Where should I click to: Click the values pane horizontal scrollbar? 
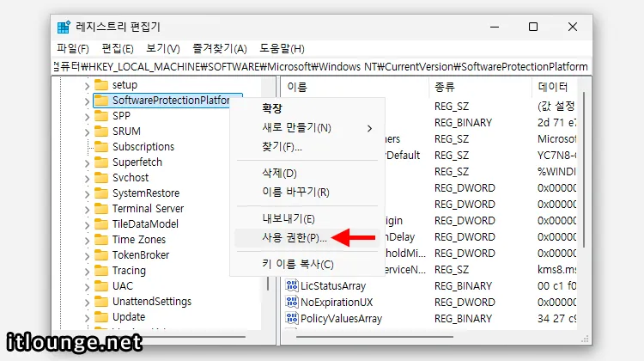[x=374, y=337]
